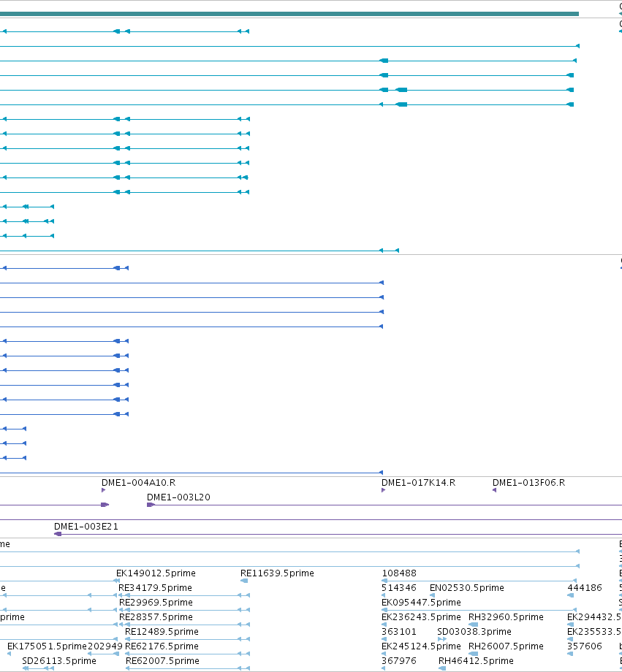Click the 444186 feature label
This screenshot has height=672, width=622.
coord(585,587)
